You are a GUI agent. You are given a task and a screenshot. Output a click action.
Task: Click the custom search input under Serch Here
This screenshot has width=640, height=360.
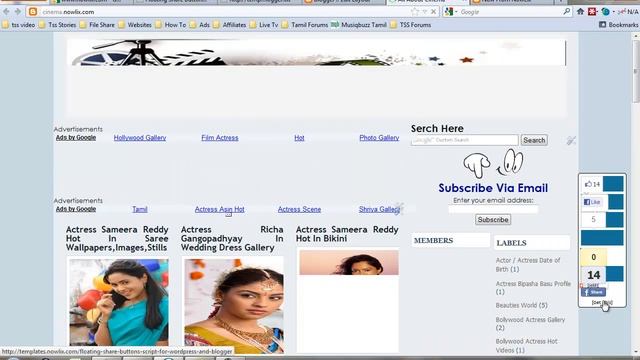click(x=464, y=140)
